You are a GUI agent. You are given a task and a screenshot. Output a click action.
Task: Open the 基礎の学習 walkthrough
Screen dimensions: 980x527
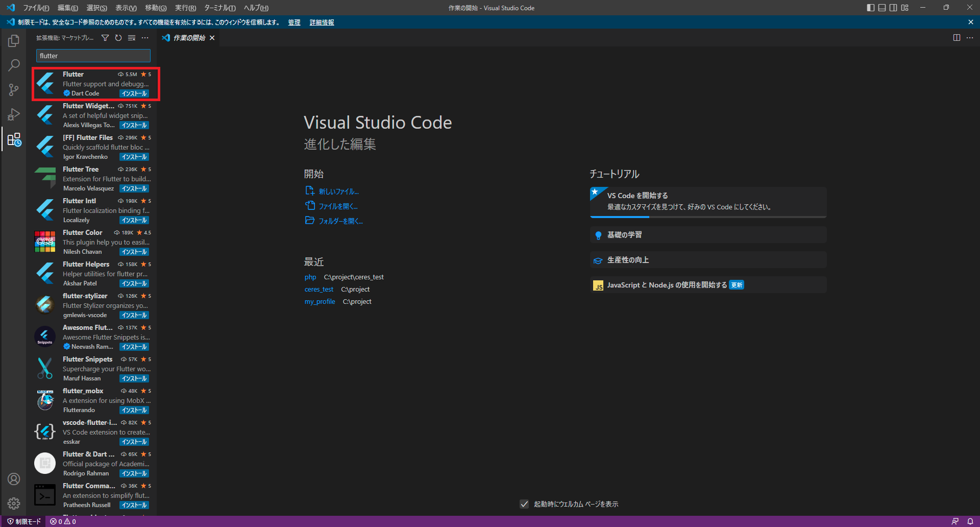(x=708, y=235)
